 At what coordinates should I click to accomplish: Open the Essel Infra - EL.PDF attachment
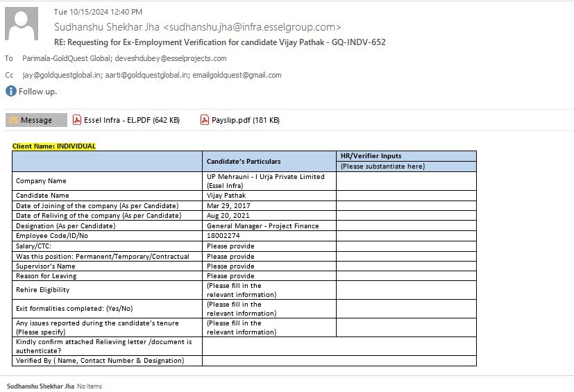pos(131,120)
